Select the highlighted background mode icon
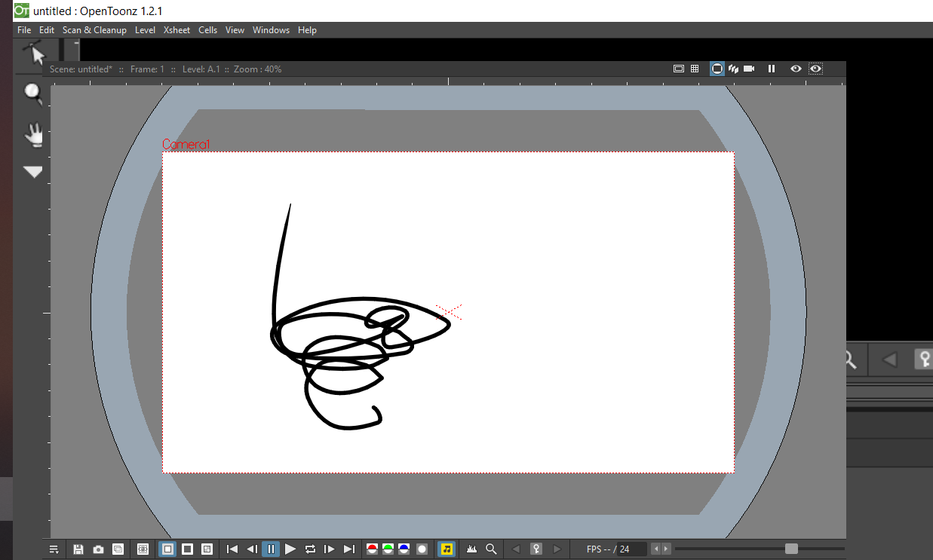Viewport: 933px width, 560px height. click(x=168, y=549)
